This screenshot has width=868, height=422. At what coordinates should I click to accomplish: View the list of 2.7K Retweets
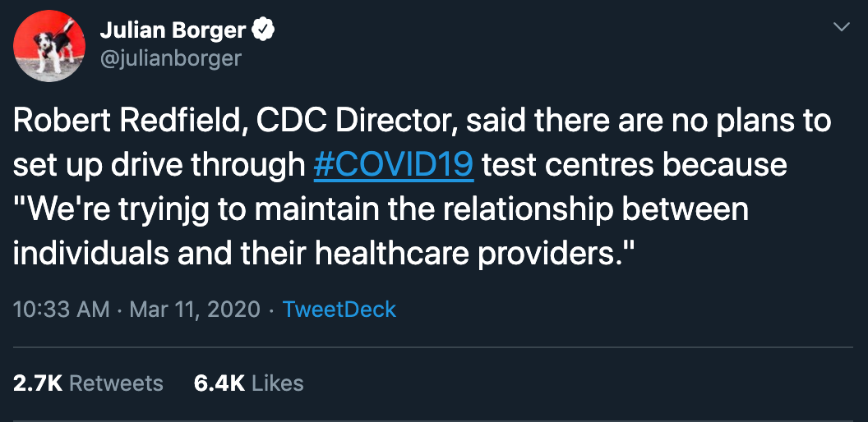89,383
